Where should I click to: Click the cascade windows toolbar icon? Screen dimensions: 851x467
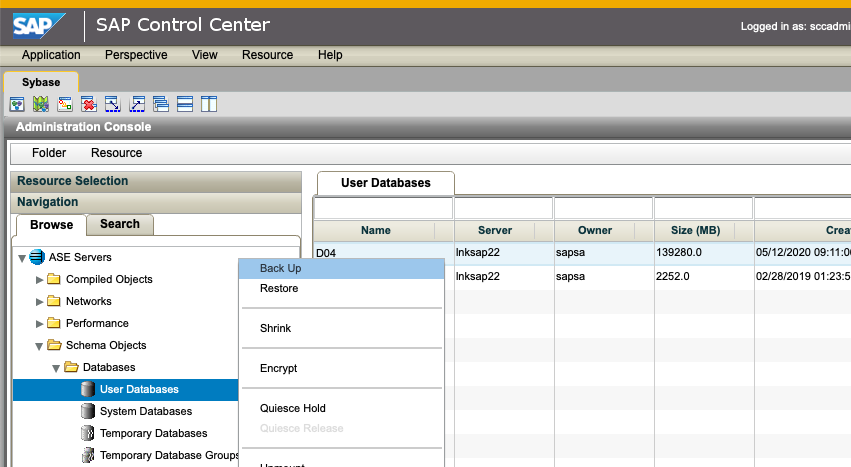point(161,104)
